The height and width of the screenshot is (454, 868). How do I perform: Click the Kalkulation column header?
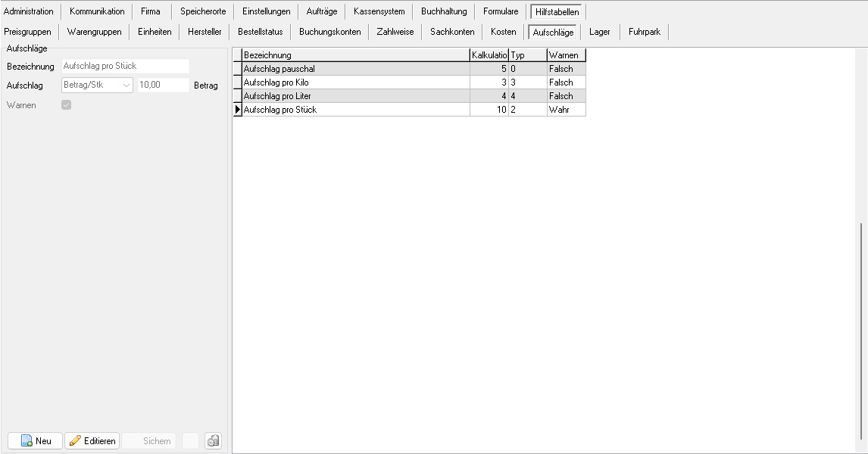(x=489, y=55)
